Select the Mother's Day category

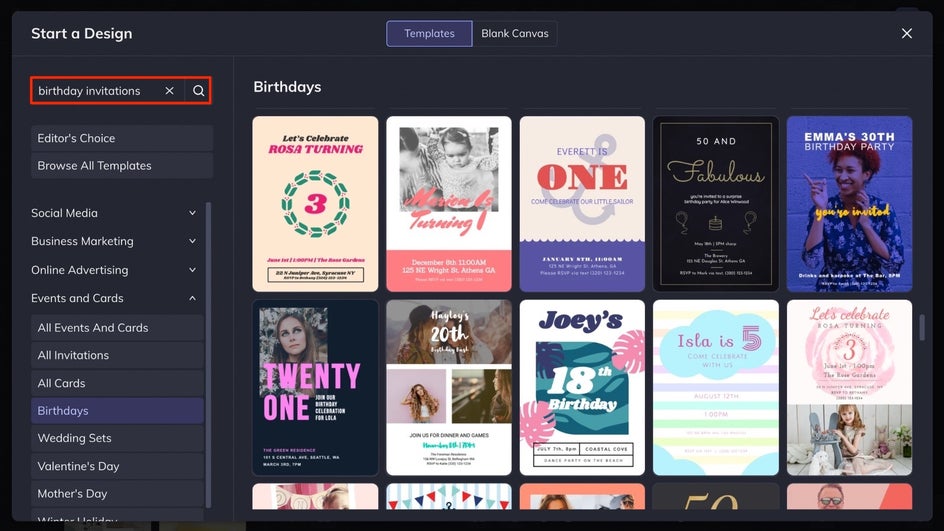[117, 494]
